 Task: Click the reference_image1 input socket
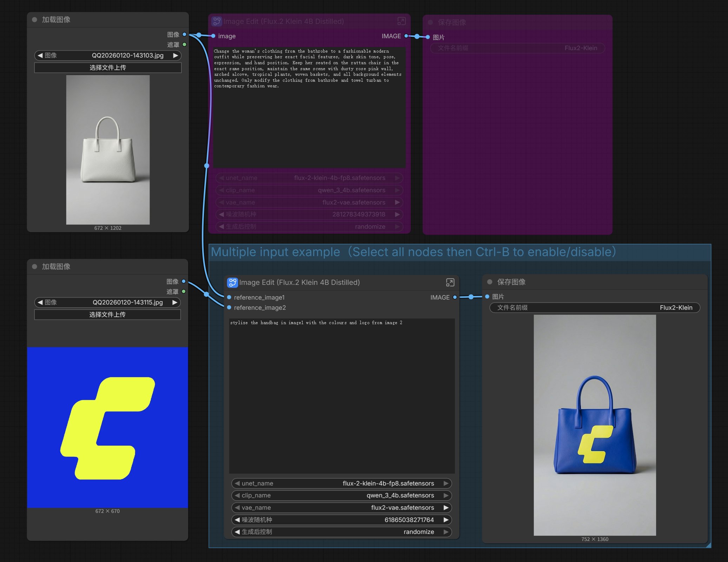(229, 297)
